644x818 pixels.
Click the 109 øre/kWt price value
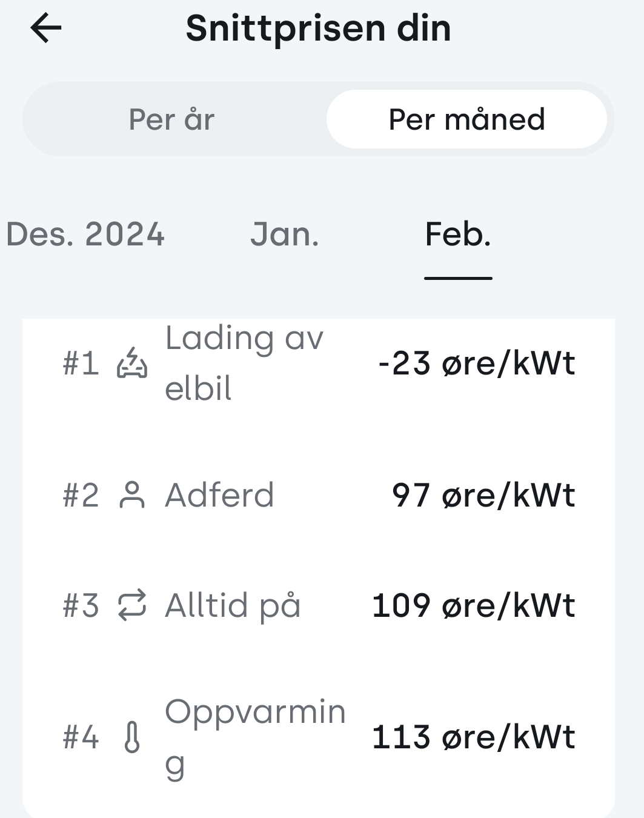(x=474, y=605)
